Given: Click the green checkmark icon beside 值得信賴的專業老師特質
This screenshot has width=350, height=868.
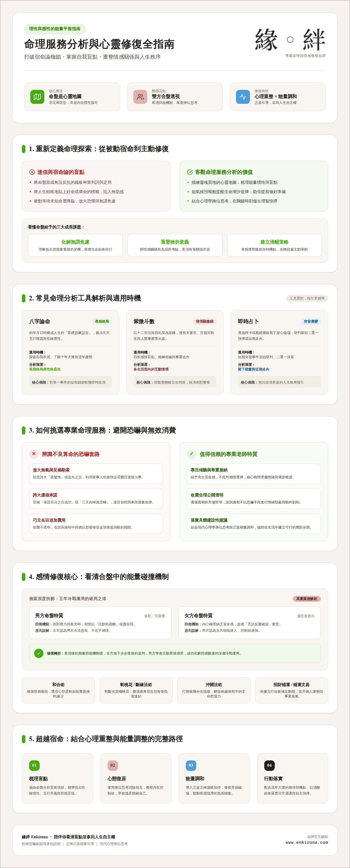Looking at the screenshot, I should [191, 454].
